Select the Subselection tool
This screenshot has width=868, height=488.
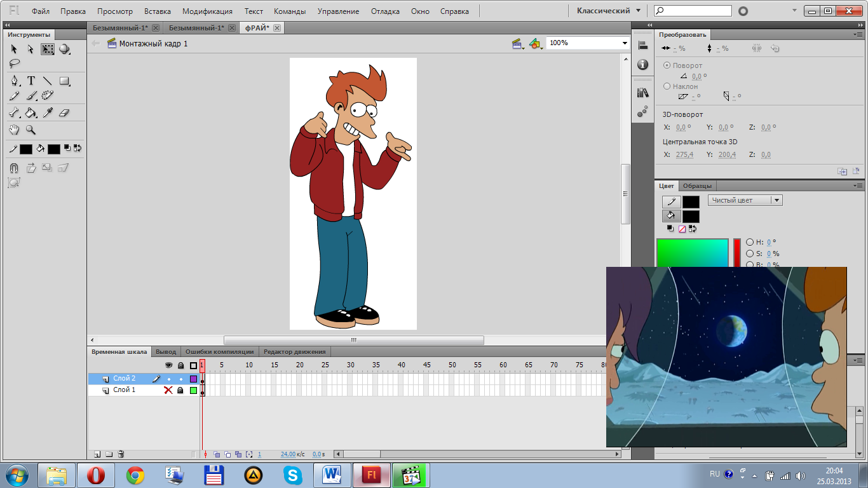pyautogui.click(x=31, y=49)
